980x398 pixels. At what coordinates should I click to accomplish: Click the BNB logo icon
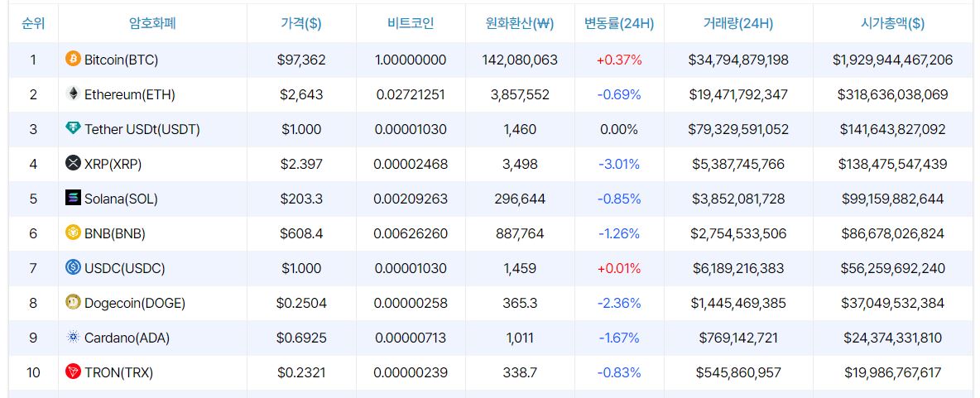click(73, 233)
